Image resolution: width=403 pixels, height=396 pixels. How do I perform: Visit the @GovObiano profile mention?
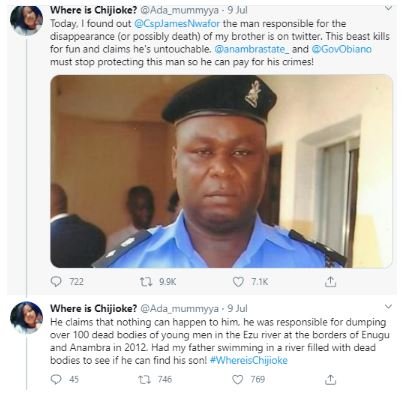pos(342,49)
